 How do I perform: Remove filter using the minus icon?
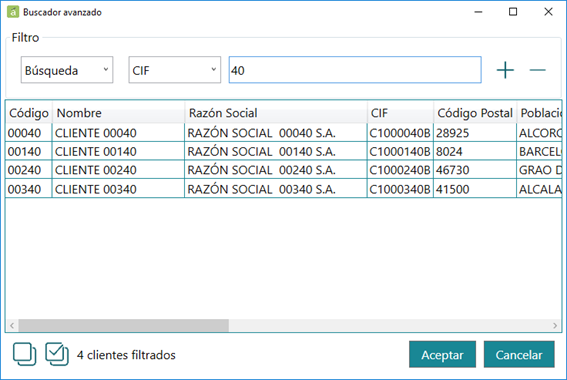[x=537, y=70]
